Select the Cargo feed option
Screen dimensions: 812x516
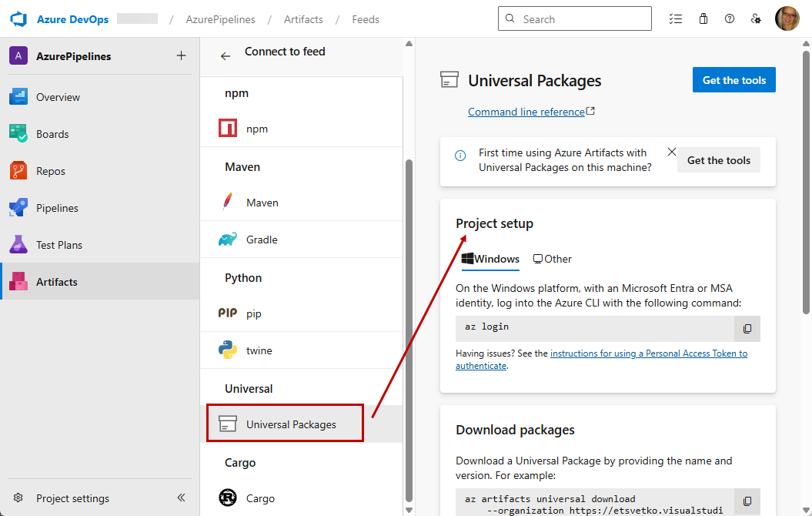click(302, 498)
